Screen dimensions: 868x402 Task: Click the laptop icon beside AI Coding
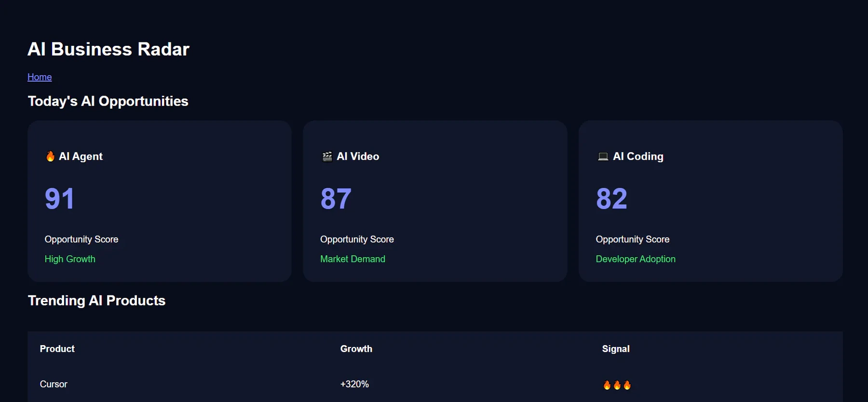[x=603, y=156]
